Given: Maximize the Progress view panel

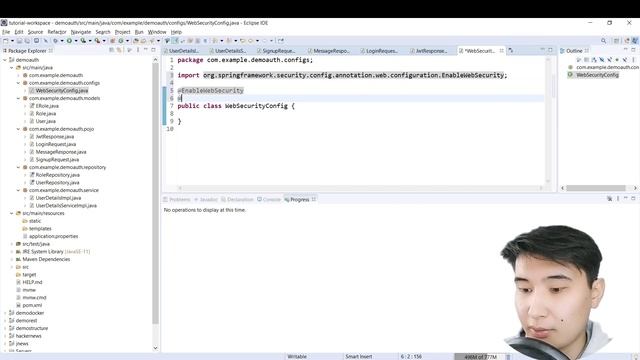Looking at the screenshot, I should (633, 198).
